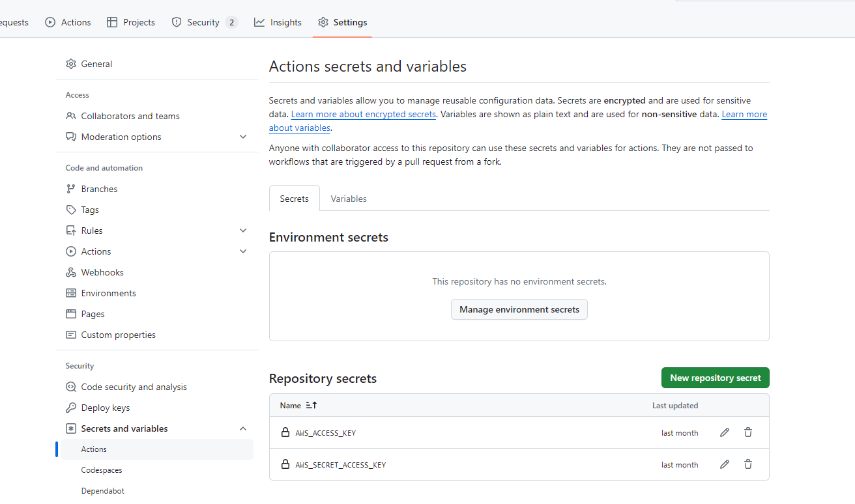Image resolution: width=855 pixels, height=504 pixels.
Task: Open the Actions tab in top navigation
Action: pos(68,22)
